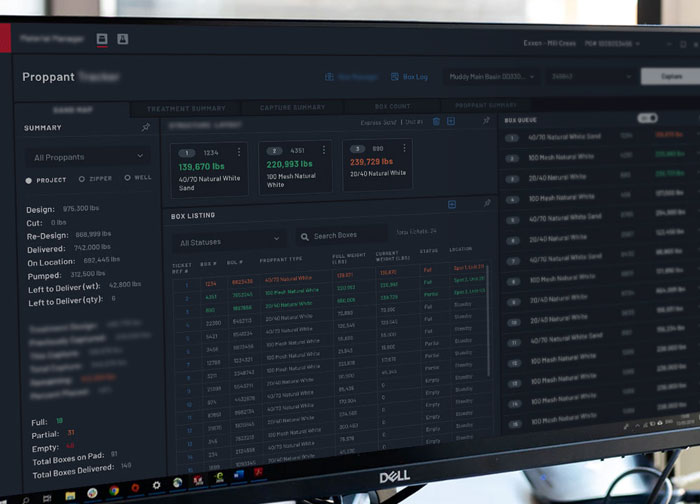The height and width of the screenshot is (504, 700).
Task: Switch to the Treatment Summary tab
Action: click(x=186, y=108)
